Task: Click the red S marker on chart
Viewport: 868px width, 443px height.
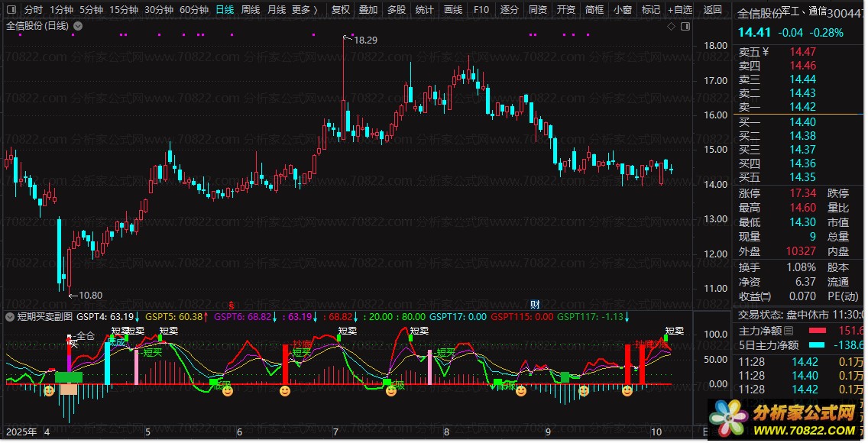Action: point(232,306)
